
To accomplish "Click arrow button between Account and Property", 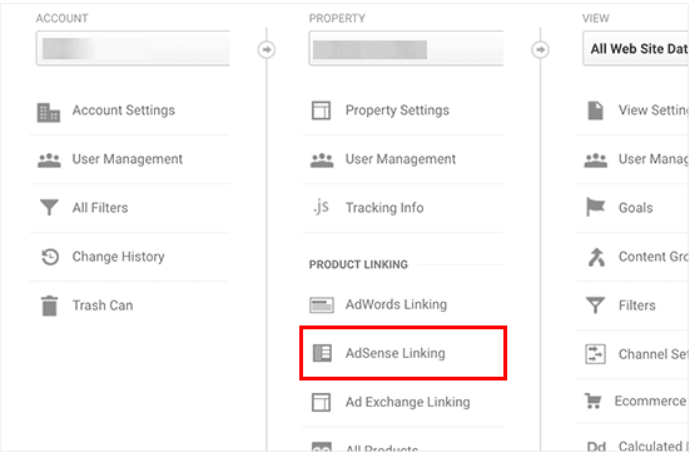I will [266, 50].
